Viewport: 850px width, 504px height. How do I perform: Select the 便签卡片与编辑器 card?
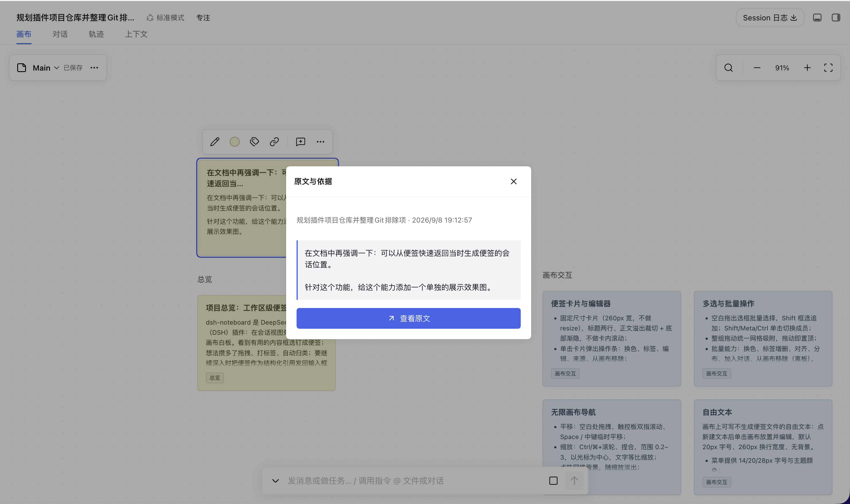(x=612, y=339)
